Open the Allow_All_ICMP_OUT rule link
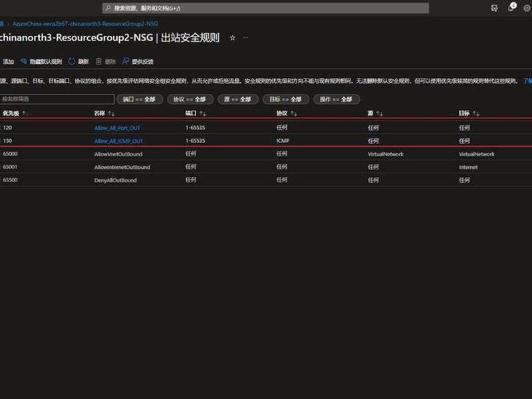The height and width of the screenshot is (399, 532). click(x=118, y=141)
